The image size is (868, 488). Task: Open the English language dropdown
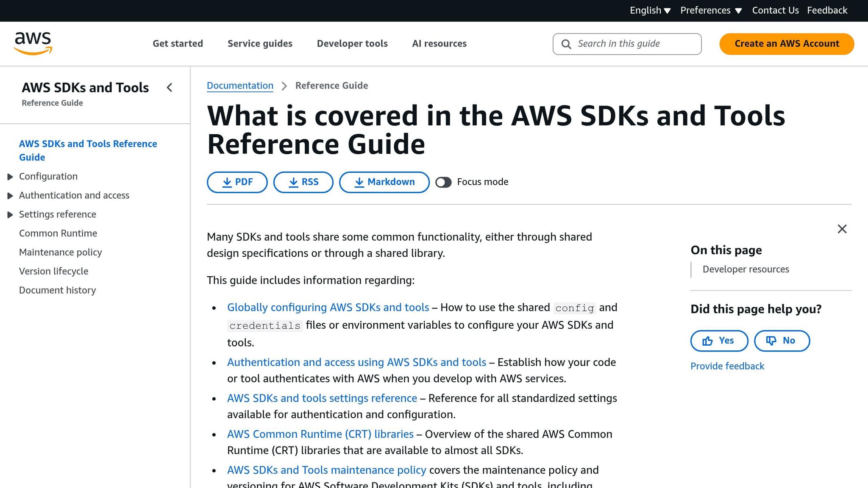click(x=650, y=11)
